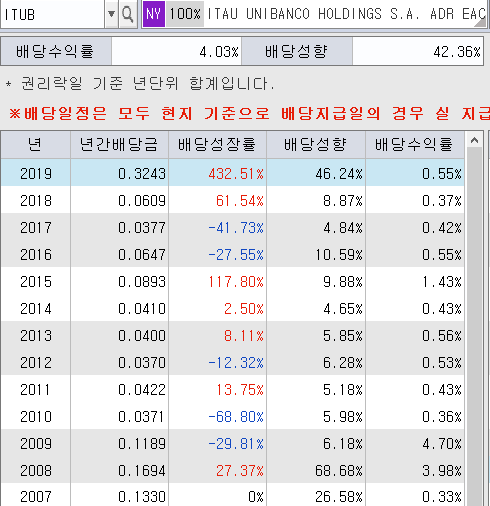This screenshot has width=490, height=506.
Task: Select the 2011 year cell
Action: [x=36, y=390]
